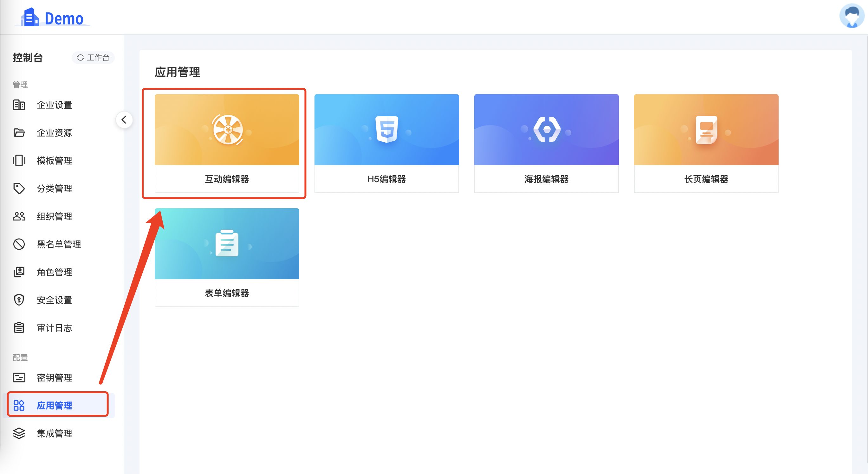Click the 配置 section label
868x474 pixels.
[x=20, y=357]
